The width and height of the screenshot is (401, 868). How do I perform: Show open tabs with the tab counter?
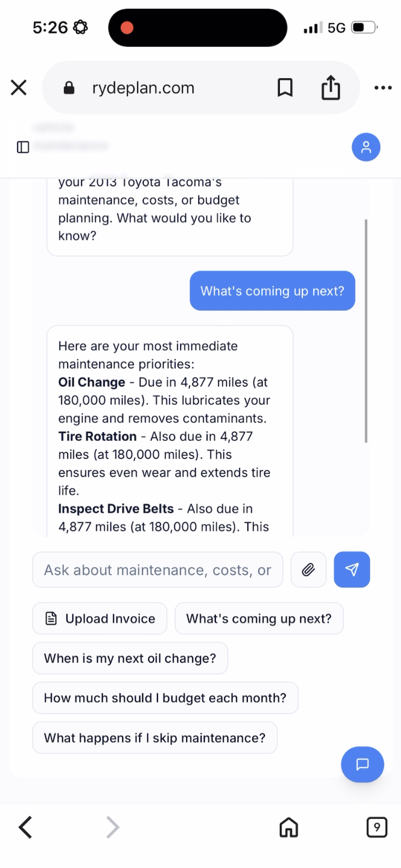point(377,827)
